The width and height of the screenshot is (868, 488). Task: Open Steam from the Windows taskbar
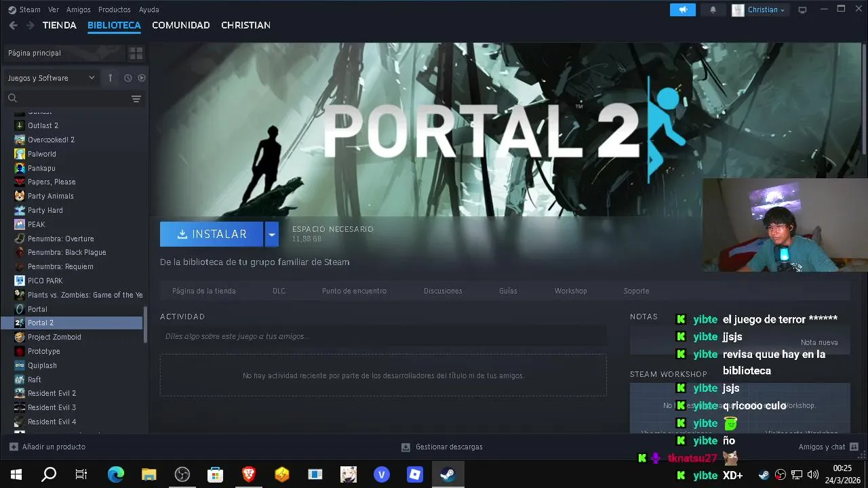448,474
